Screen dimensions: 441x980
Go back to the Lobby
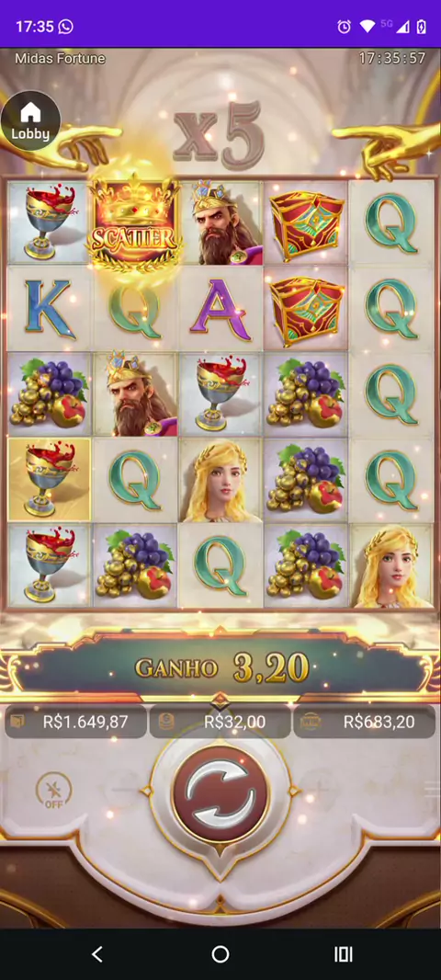(x=30, y=121)
